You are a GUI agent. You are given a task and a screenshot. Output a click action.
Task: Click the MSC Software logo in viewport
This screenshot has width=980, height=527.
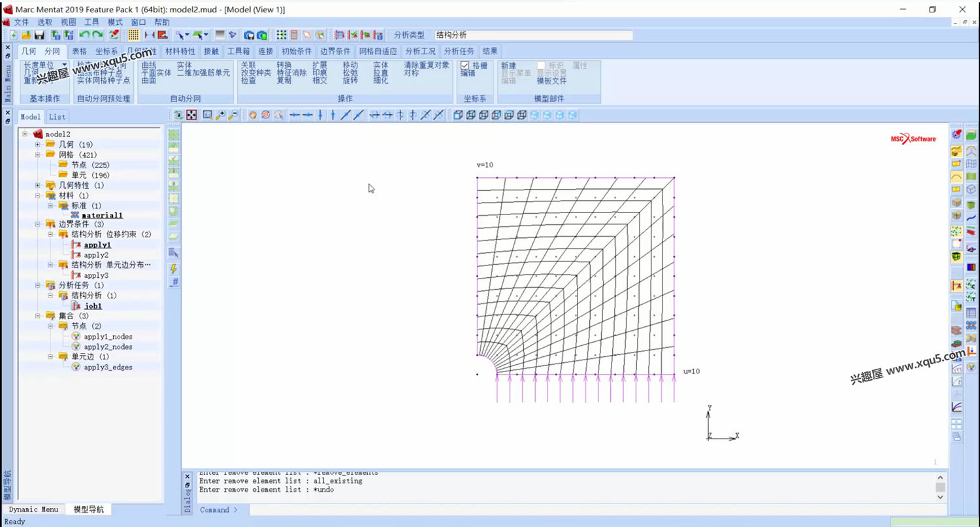[x=913, y=139]
